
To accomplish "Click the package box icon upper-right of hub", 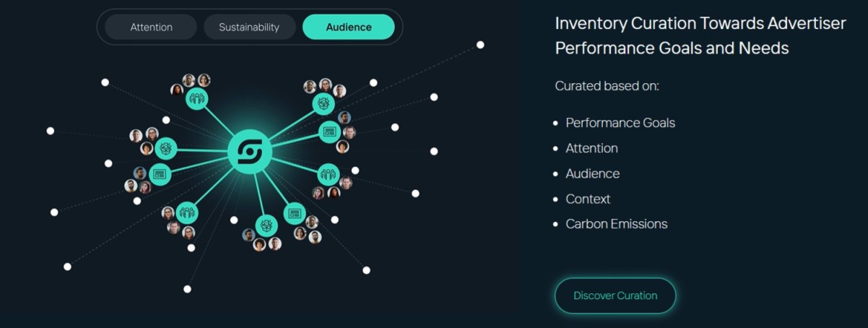I will [x=324, y=104].
